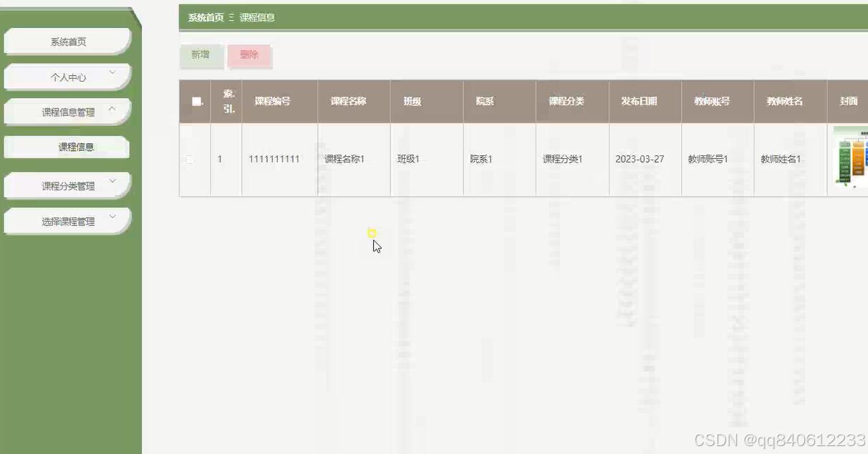Click the disabled 删除 delete button
The image size is (868, 454).
point(249,56)
